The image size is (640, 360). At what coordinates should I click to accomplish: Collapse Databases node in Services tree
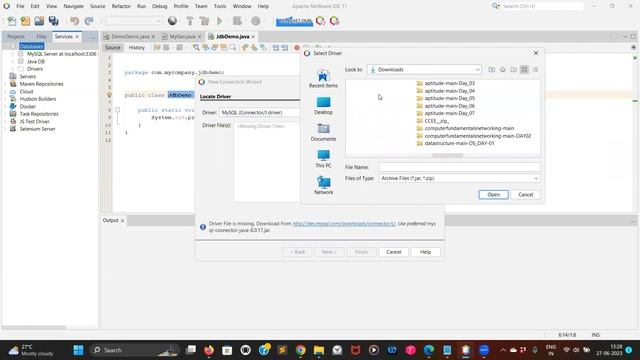tap(5, 47)
